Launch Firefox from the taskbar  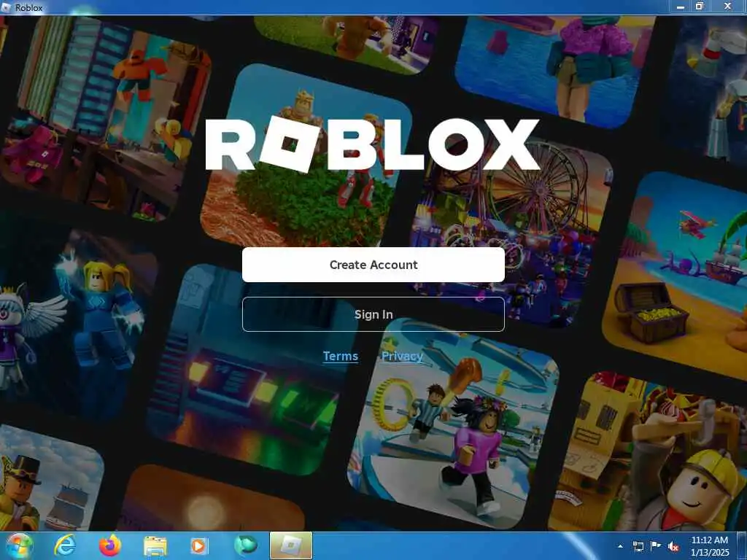tap(110, 545)
